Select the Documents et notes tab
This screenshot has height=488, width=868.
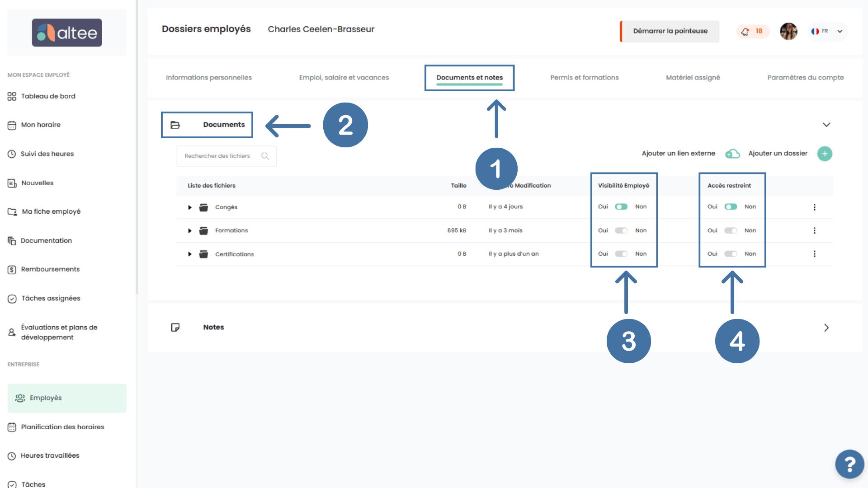pyautogui.click(x=470, y=78)
